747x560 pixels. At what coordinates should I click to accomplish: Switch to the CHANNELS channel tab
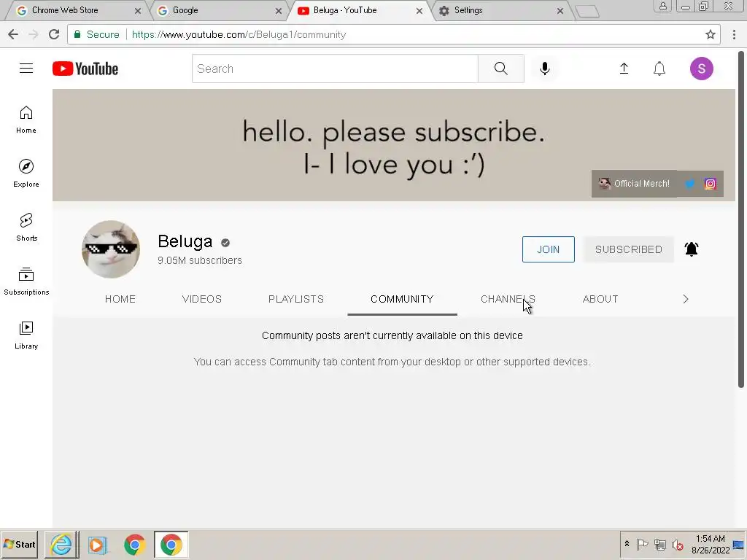[508, 299]
